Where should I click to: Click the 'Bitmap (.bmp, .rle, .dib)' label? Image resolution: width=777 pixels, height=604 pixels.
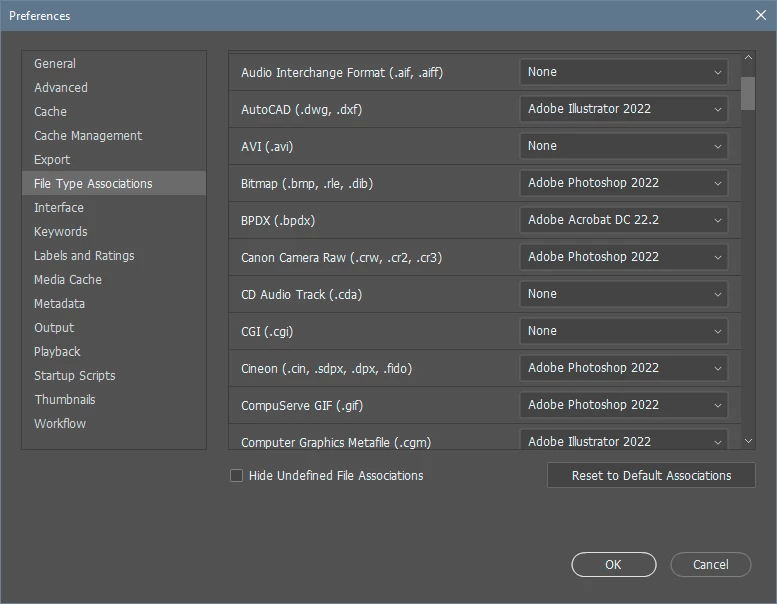307,184
